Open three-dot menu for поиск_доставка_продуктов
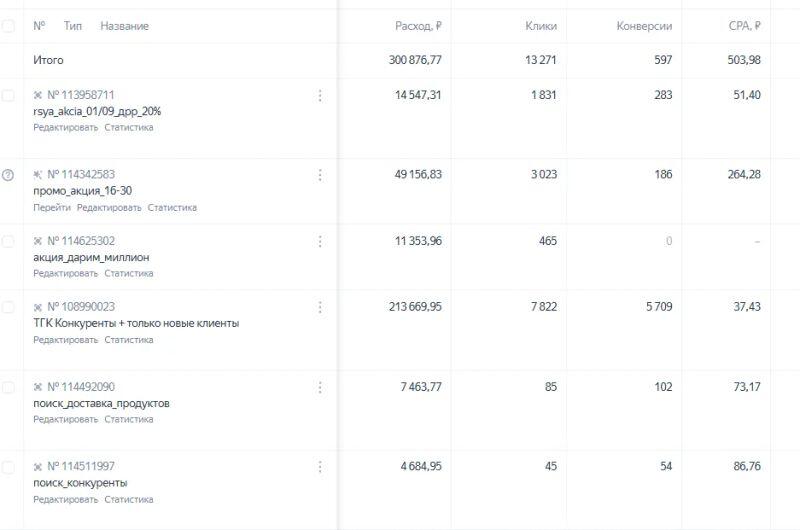This screenshot has height=530, width=800. [320, 387]
